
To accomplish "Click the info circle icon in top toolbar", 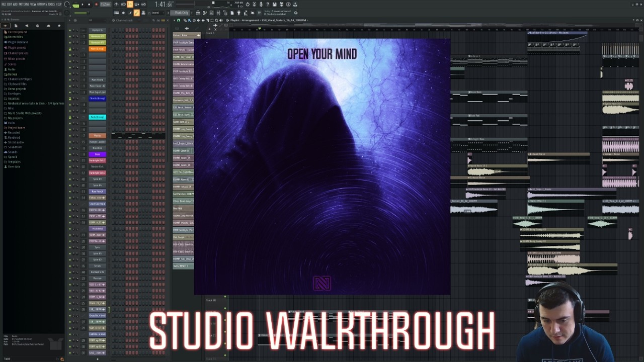I will click(288, 5).
